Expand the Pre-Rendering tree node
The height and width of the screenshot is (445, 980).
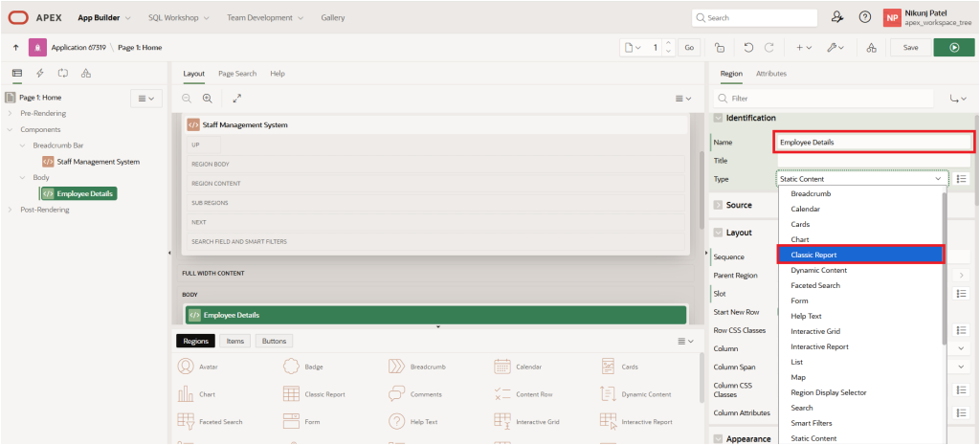(x=10, y=113)
